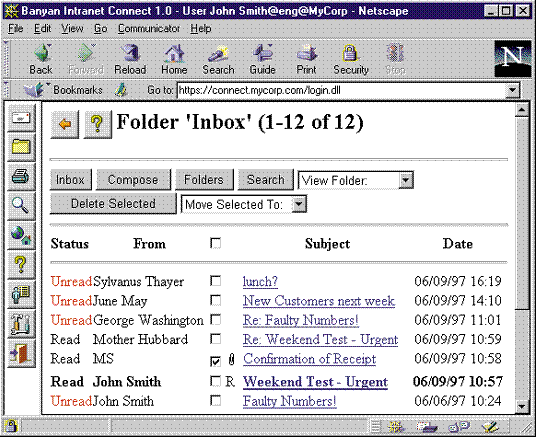Click the Search button below folder title

point(266,180)
